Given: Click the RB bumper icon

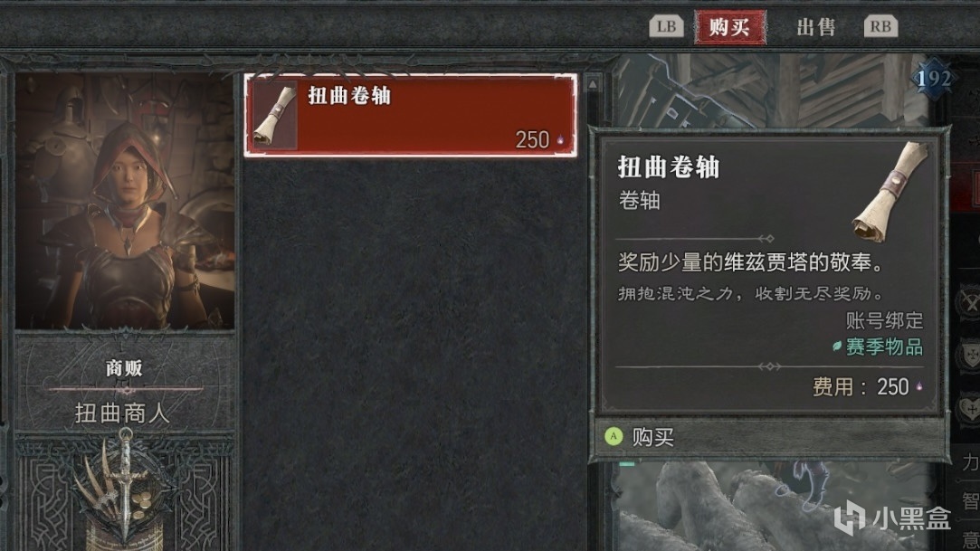Looking at the screenshot, I should (x=880, y=26).
